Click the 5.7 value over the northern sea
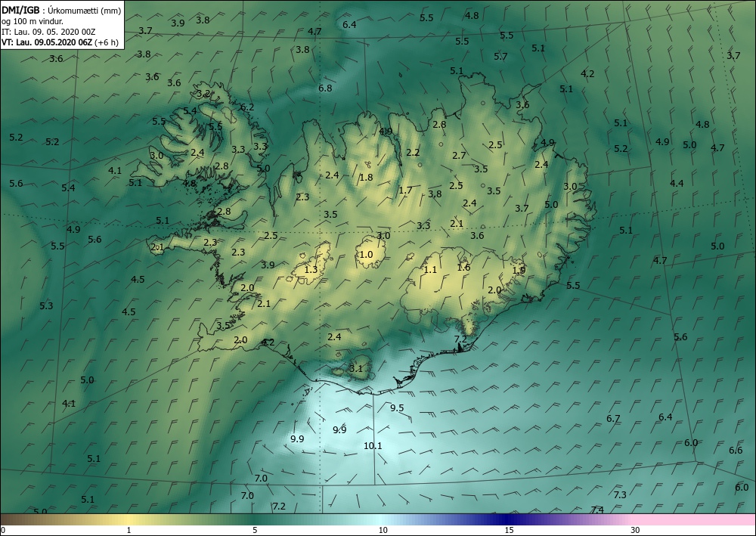Screen dimensions: 756x536 pos(501,57)
